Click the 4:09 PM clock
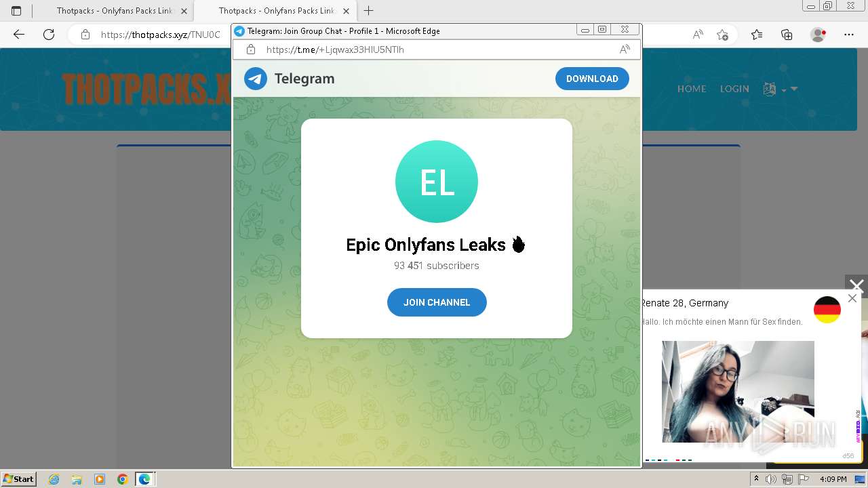The height and width of the screenshot is (488, 868). (833, 479)
